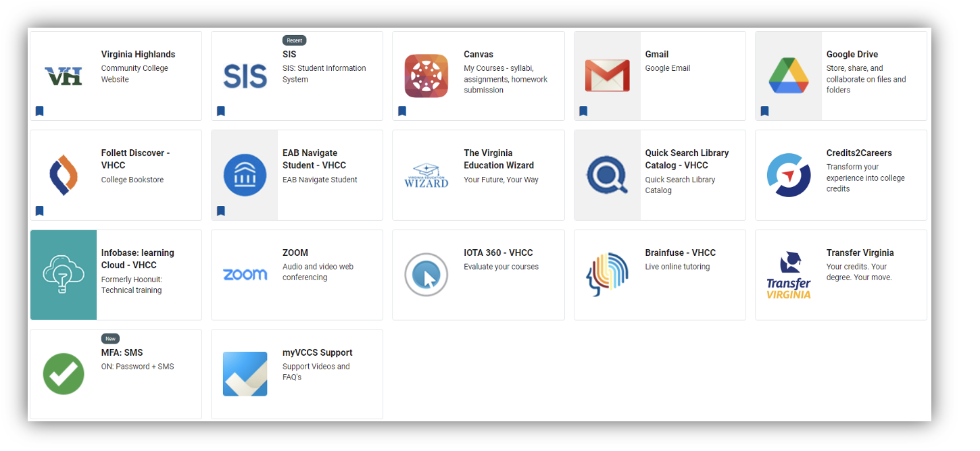Open the IOTA 360 - VHCC title
This screenshot has height=451, width=980.
click(x=498, y=253)
